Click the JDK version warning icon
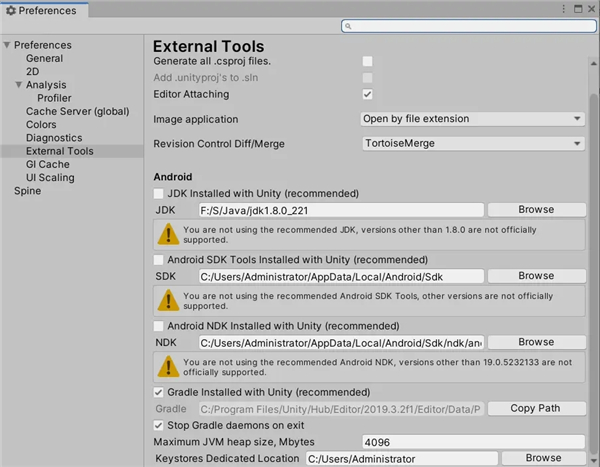Viewport: 600px width, 467px height. 166,234
